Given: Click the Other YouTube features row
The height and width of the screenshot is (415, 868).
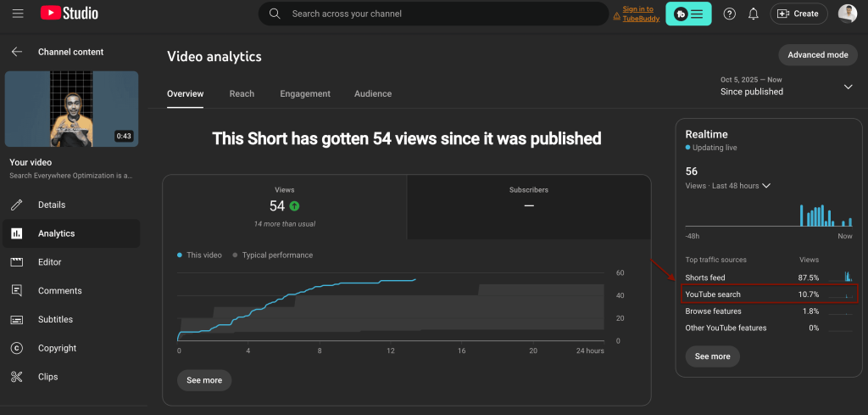Looking at the screenshot, I should pos(770,328).
